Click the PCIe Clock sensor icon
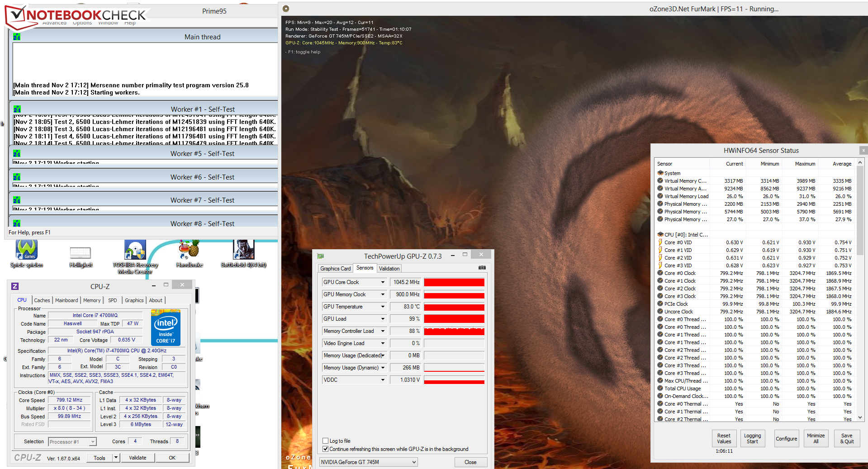 (x=660, y=303)
